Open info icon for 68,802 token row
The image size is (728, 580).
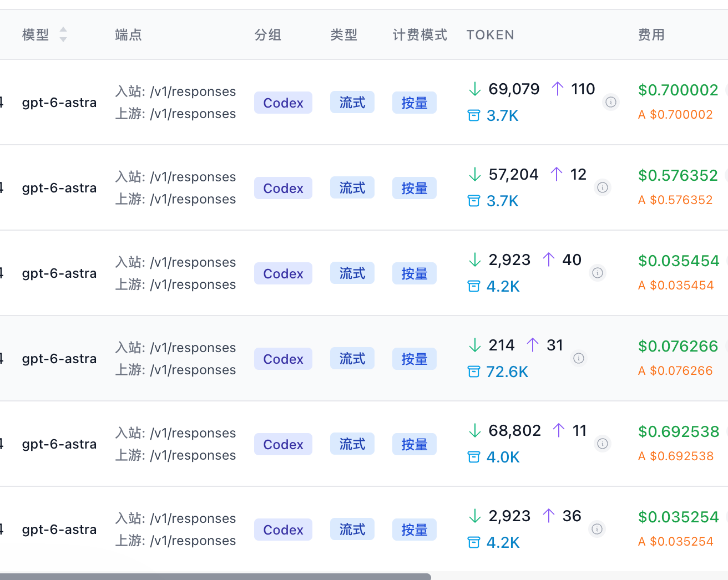tap(603, 444)
